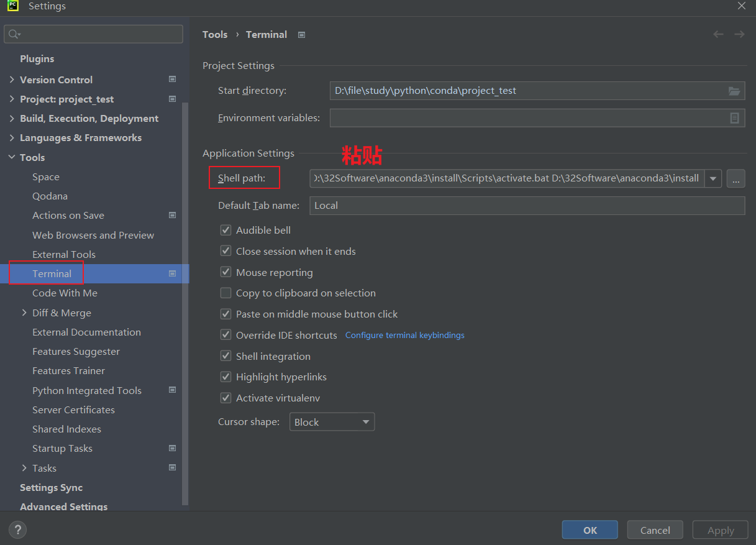Open the Space settings page

click(46, 177)
